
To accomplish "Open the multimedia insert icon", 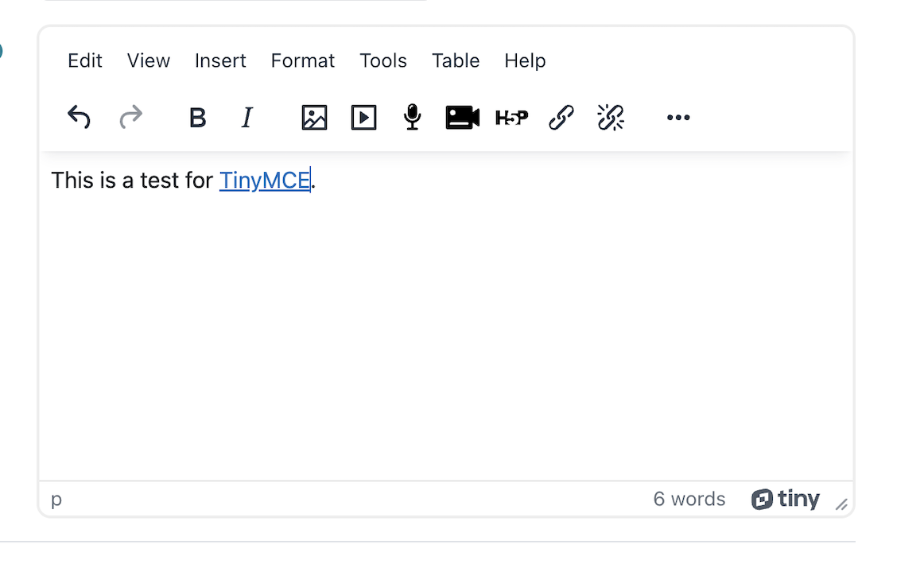I will pyautogui.click(x=363, y=117).
